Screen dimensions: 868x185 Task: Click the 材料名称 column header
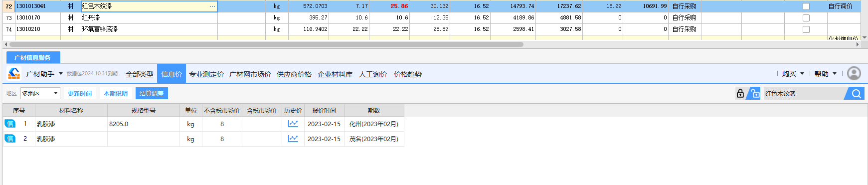click(x=71, y=110)
